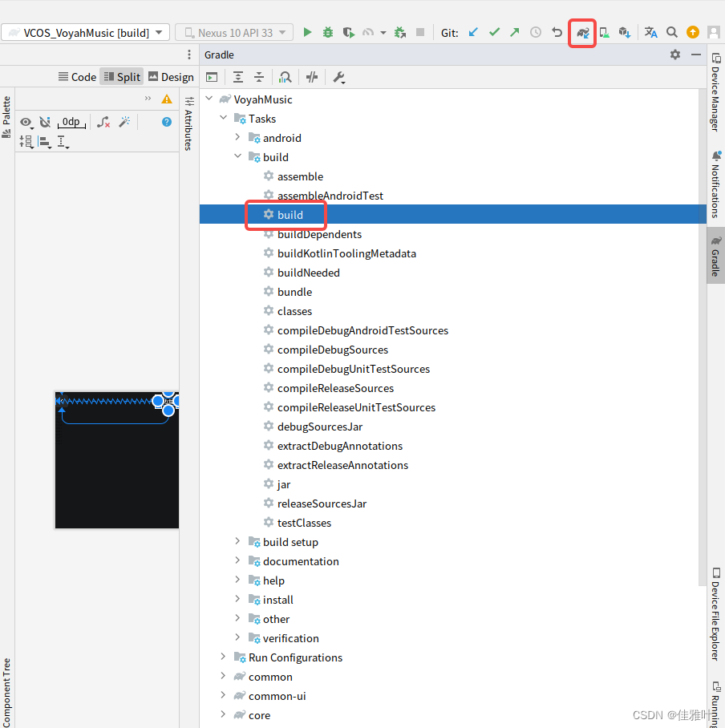
Task: Expand the android tasks group
Action: click(237, 137)
